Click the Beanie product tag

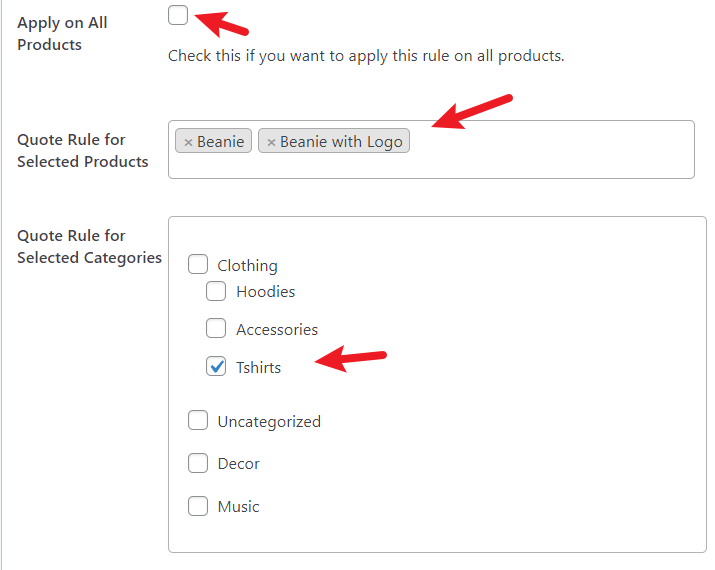(x=213, y=140)
